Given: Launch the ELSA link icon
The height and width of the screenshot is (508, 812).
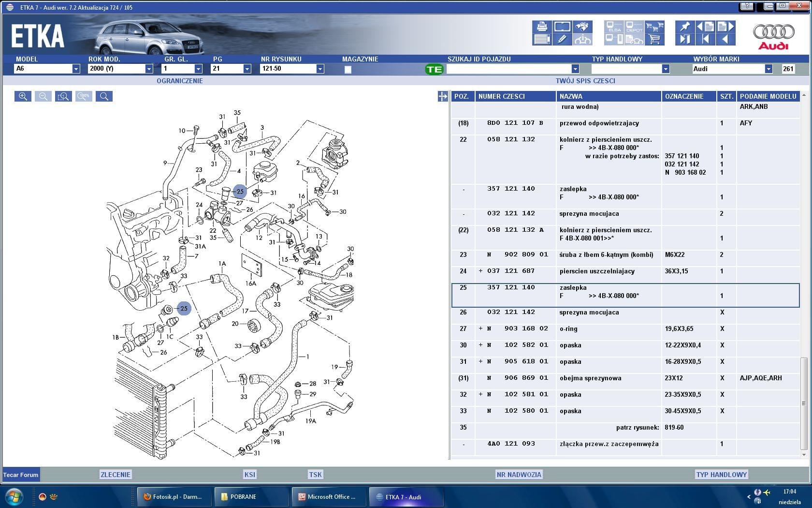Looking at the screenshot, I should click(x=614, y=26).
